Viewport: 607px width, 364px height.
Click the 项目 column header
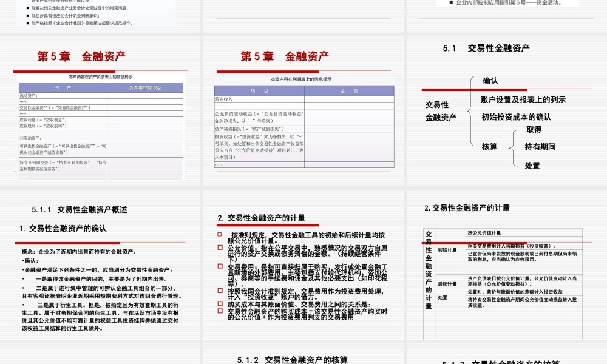(259, 90)
